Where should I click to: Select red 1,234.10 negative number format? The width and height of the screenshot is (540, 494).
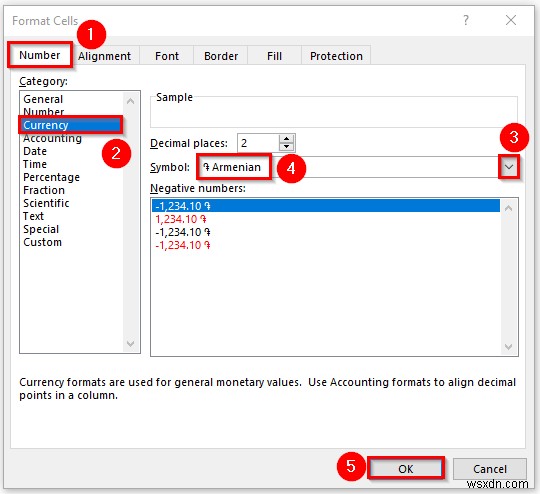coord(181,219)
